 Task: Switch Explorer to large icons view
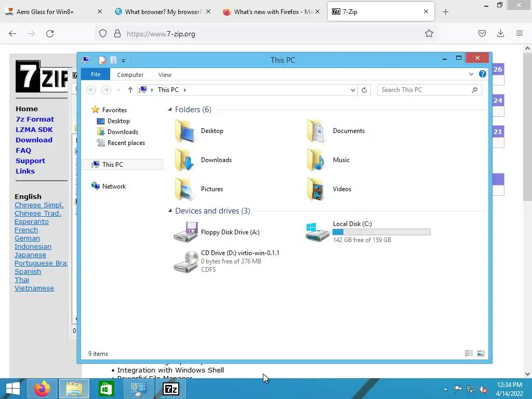click(481, 353)
